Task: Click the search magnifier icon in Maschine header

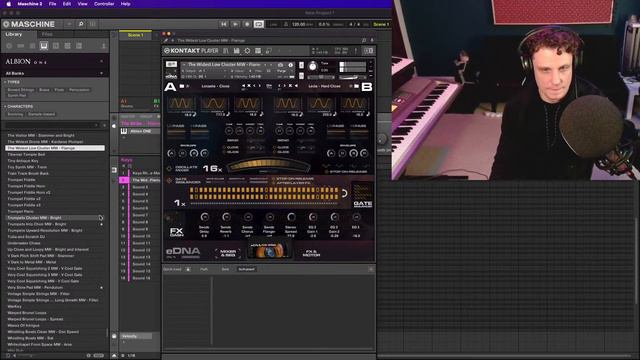Action: point(81,24)
